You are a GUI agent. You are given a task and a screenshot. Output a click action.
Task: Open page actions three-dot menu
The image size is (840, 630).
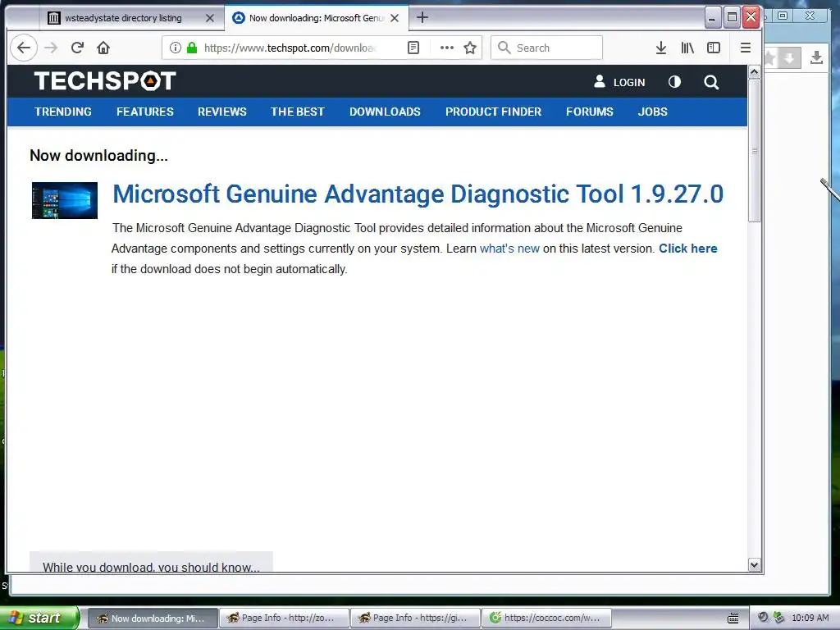point(447,48)
